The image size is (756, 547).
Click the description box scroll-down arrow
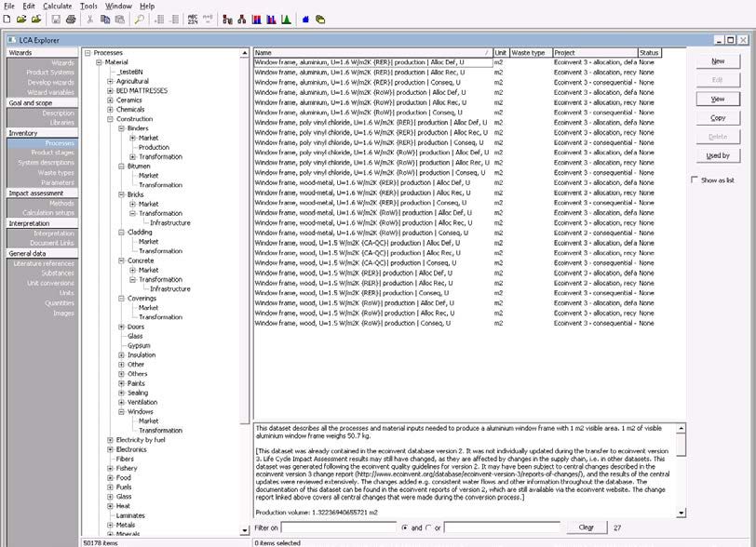[x=681, y=513]
